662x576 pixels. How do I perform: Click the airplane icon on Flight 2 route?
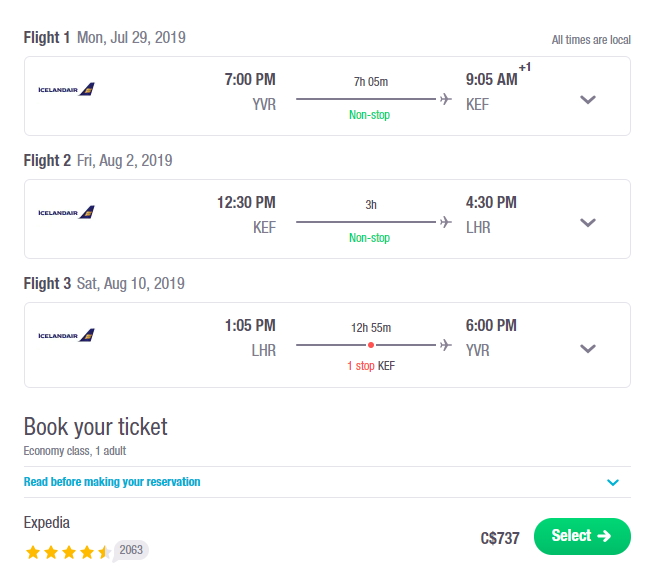(445, 222)
